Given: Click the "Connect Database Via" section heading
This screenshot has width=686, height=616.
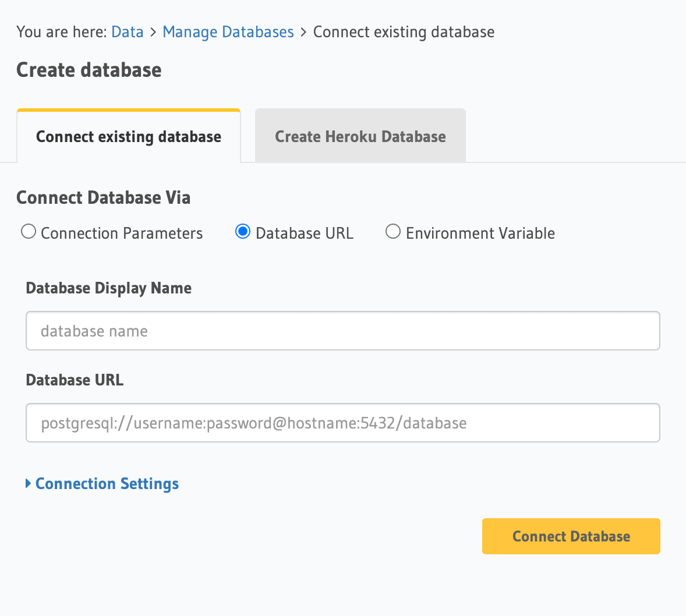Looking at the screenshot, I should (x=103, y=198).
